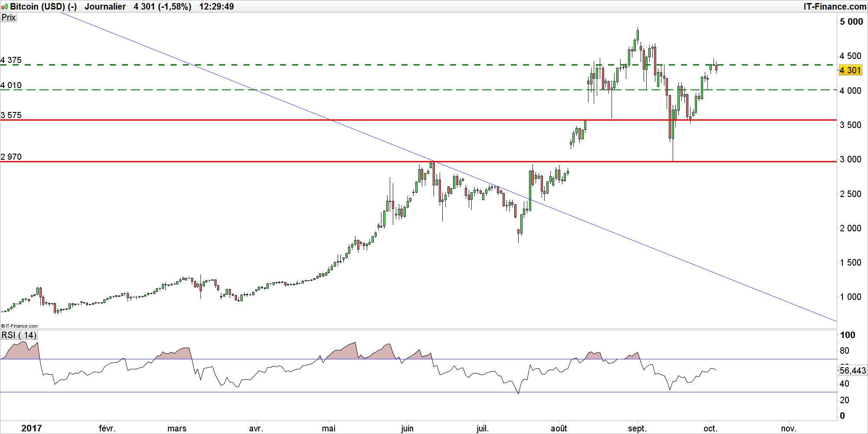Image resolution: width=868 pixels, height=434 pixels.
Task: Click the 5 000 price axis label
Action: pyautogui.click(x=851, y=22)
